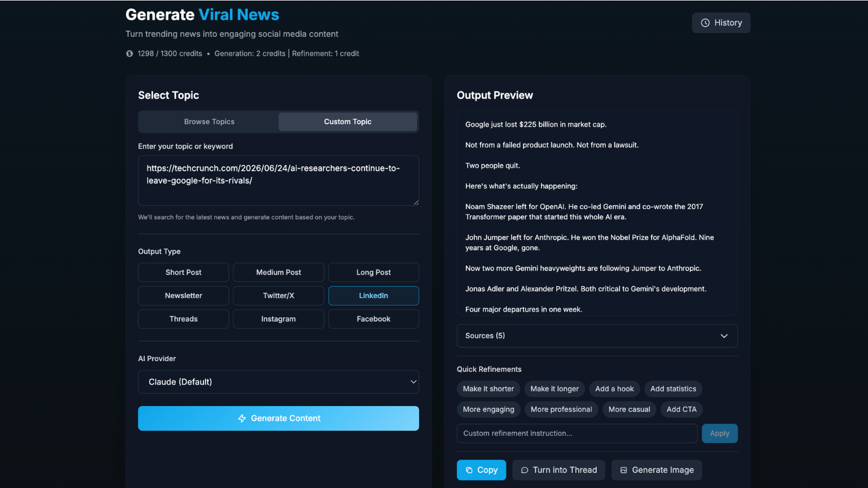
Task: Open the History panel
Action: (x=721, y=23)
